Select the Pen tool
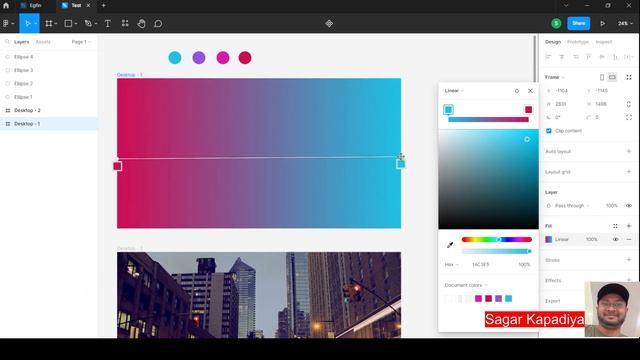 88,24
